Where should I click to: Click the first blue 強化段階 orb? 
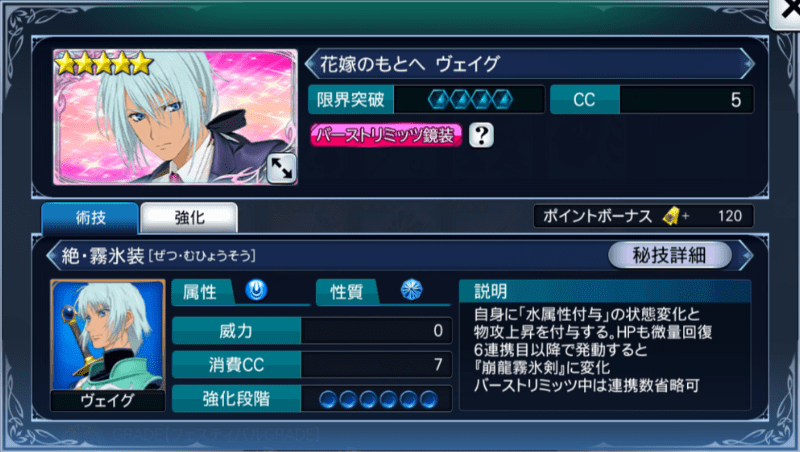pyautogui.click(x=329, y=399)
